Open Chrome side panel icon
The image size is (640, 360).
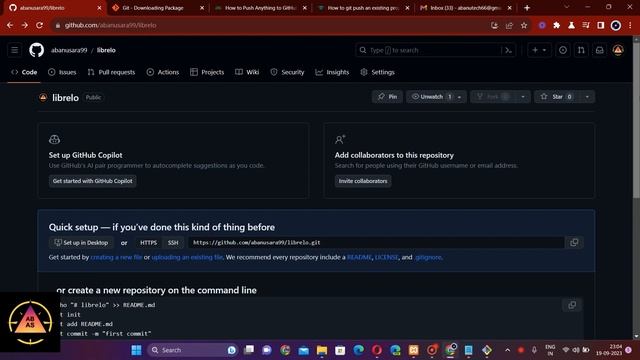point(601,25)
